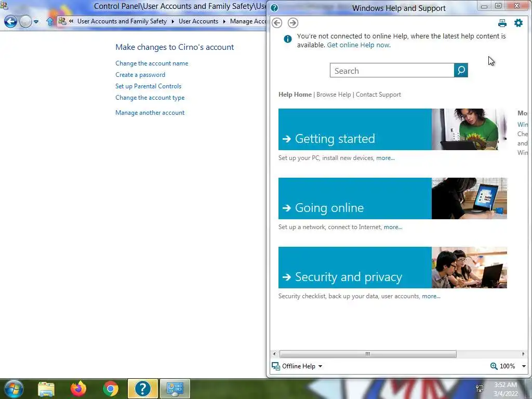532x399 pixels.
Task: Click Manage another account
Action: tap(150, 113)
